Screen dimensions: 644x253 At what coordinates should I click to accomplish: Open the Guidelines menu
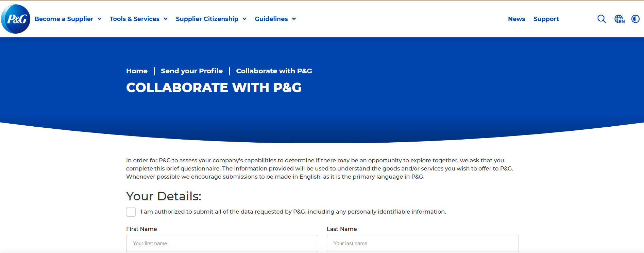271,19
